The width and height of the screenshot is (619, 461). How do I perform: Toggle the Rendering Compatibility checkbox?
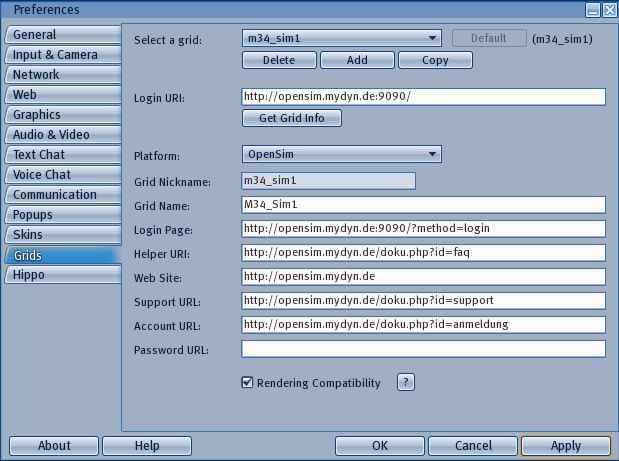(247, 382)
